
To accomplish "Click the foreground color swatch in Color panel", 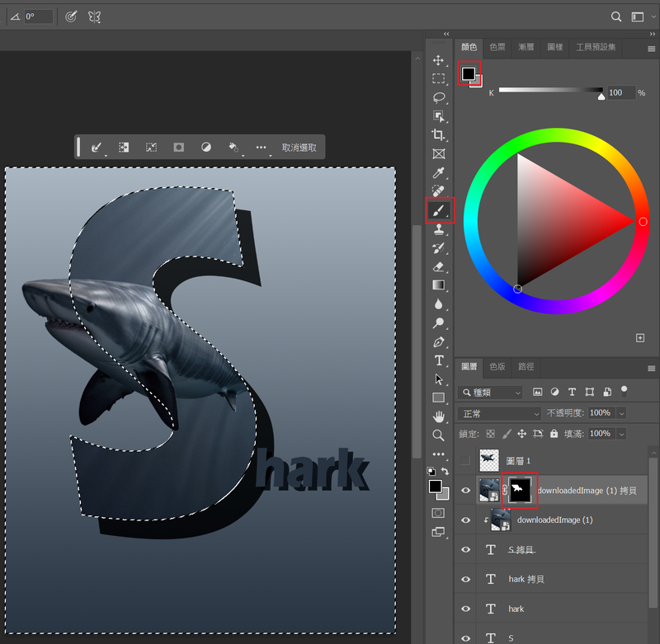I will pos(468,73).
